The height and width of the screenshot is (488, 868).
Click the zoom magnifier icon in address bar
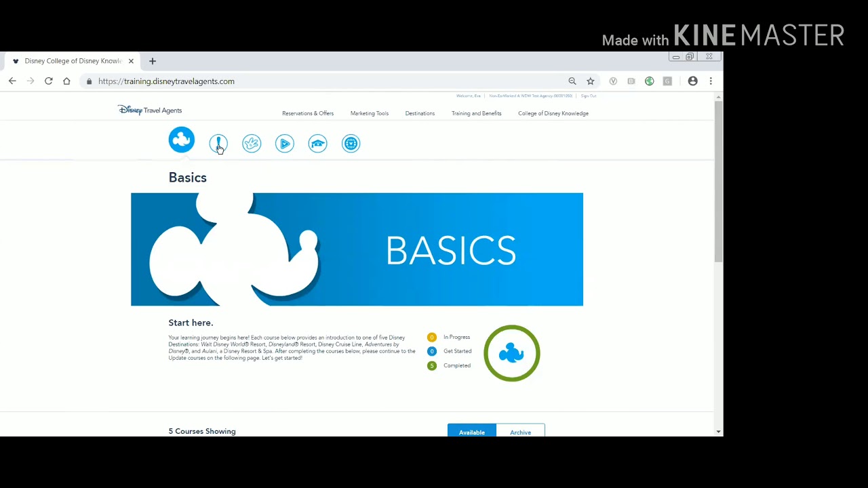(x=572, y=81)
